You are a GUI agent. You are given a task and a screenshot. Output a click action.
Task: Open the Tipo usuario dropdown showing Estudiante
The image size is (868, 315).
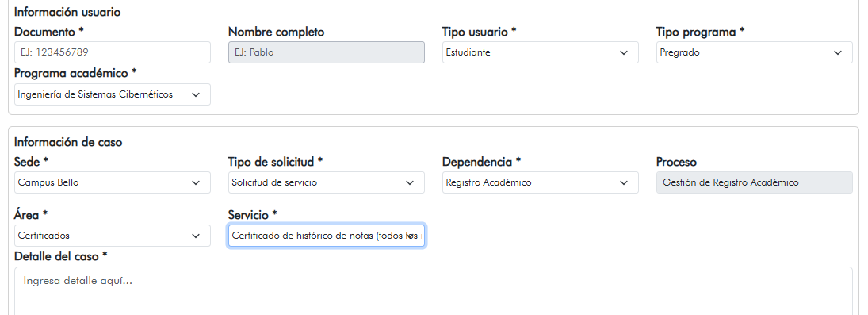[541, 52]
